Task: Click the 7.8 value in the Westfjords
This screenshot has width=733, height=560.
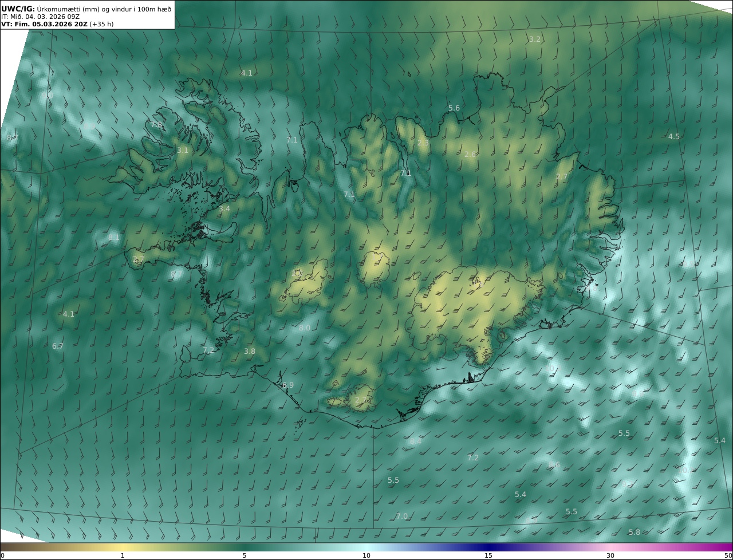Action: tap(156, 125)
